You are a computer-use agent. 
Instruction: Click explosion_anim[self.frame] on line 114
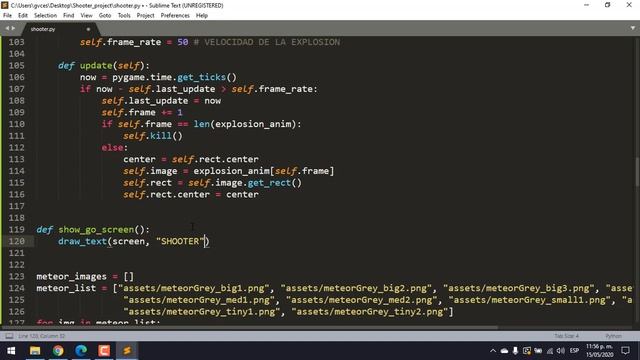[x=264, y=171]
